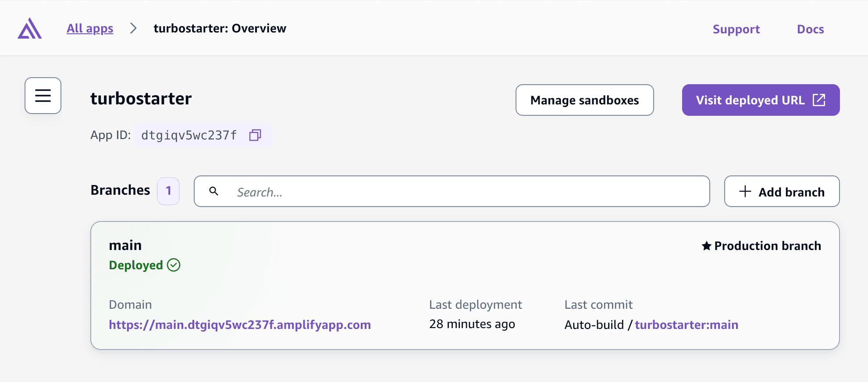The height and width of the screenshot is (382, 868).
Task: Click the Deployed status text
Action: (136, 265)
